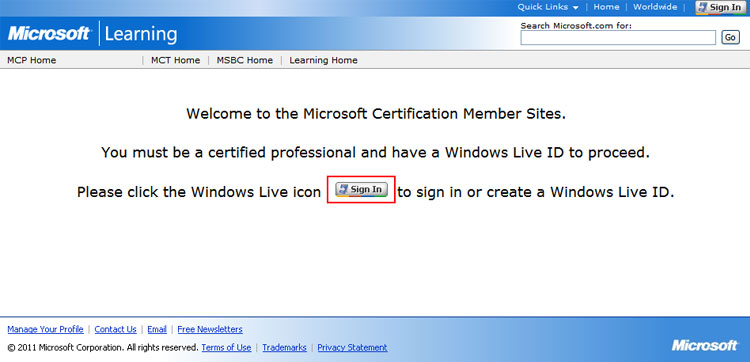
Task: Click the 'Search Microsoft.com for:' label
Action: (576, 26)
